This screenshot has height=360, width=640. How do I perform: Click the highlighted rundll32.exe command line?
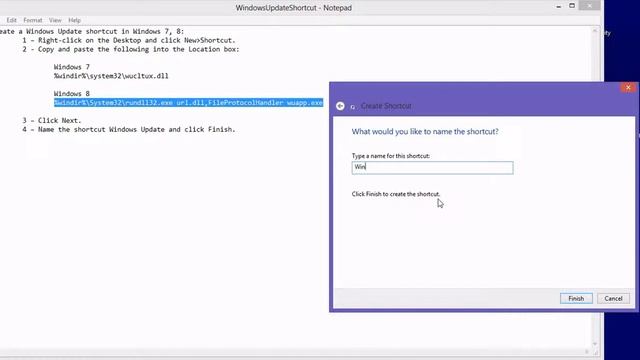(x=189, y=102)
